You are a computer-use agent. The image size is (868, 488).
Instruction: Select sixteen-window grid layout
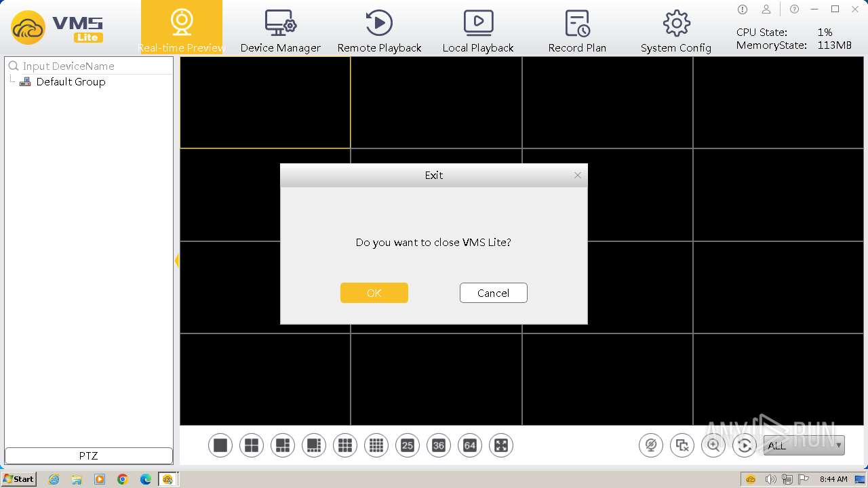376,445
